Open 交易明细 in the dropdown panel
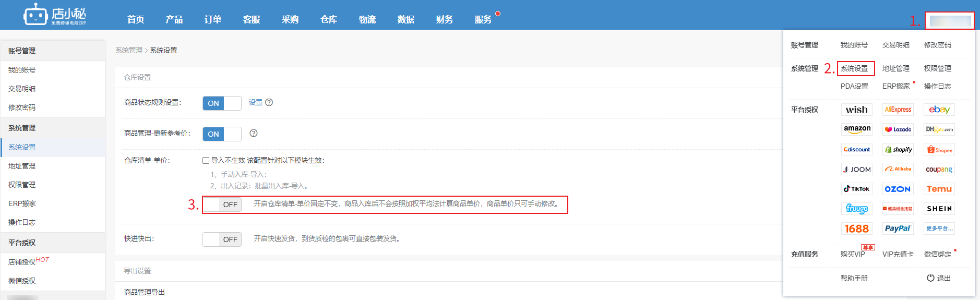Image resolution: width=980 pixels, height=300 pixels. (x=896, y=45)
